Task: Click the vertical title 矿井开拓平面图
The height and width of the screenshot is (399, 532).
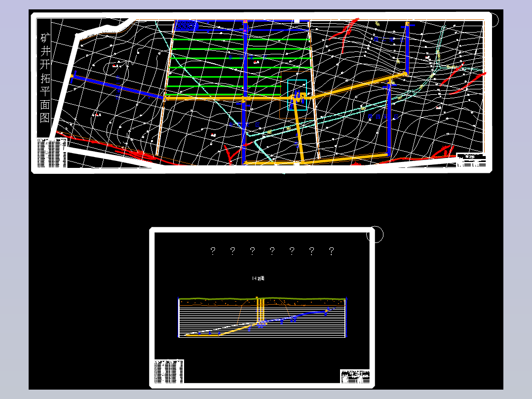Action: (45, 78)
